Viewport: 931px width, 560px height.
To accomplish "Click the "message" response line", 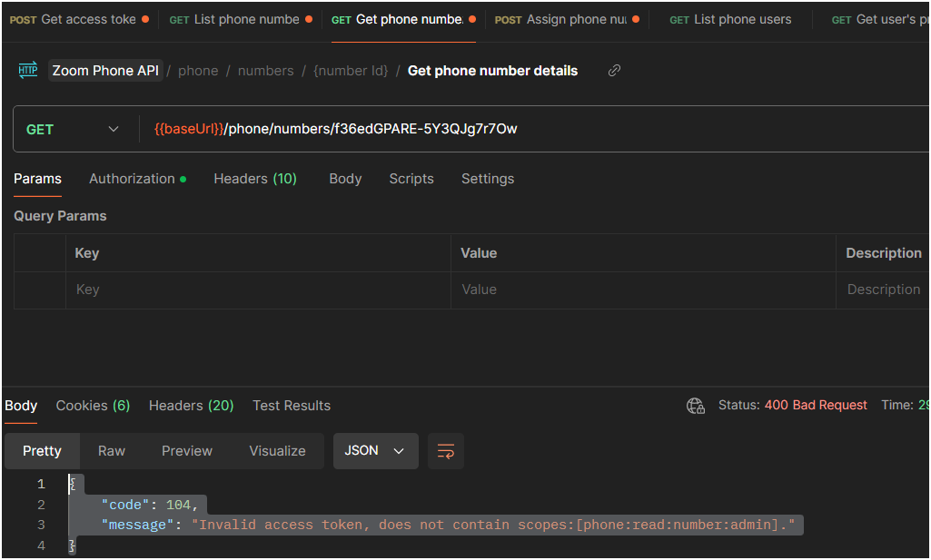I will [449, 525].
